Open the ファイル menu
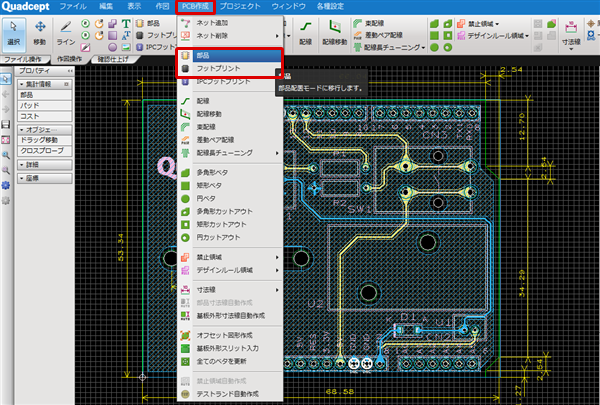 pyautogui.click(x=72, y=6)
